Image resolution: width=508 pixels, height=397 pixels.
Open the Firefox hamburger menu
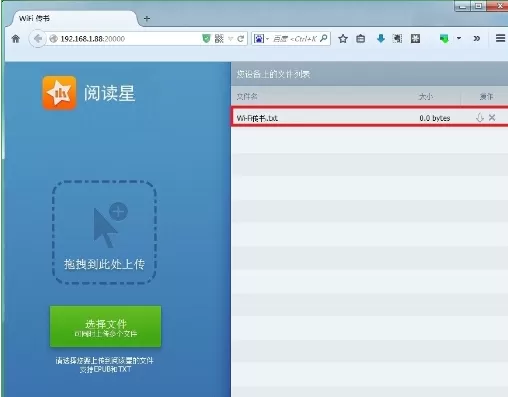pyautogui.click(x=500, y=38)
